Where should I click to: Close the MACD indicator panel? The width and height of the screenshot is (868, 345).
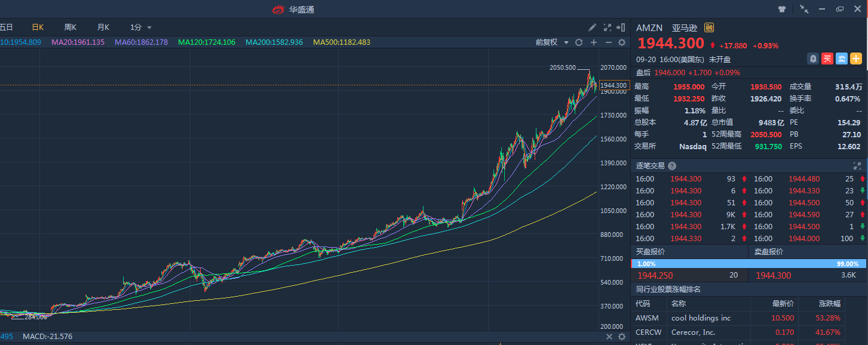tap(609, 337)
